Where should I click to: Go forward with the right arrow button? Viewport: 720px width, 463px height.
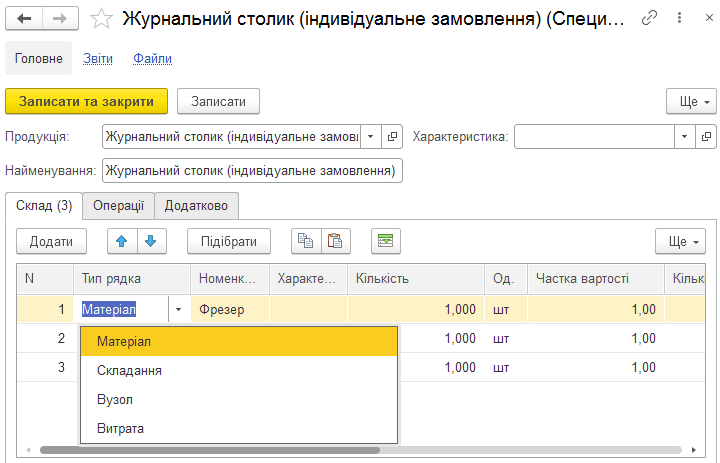[60, 18]
